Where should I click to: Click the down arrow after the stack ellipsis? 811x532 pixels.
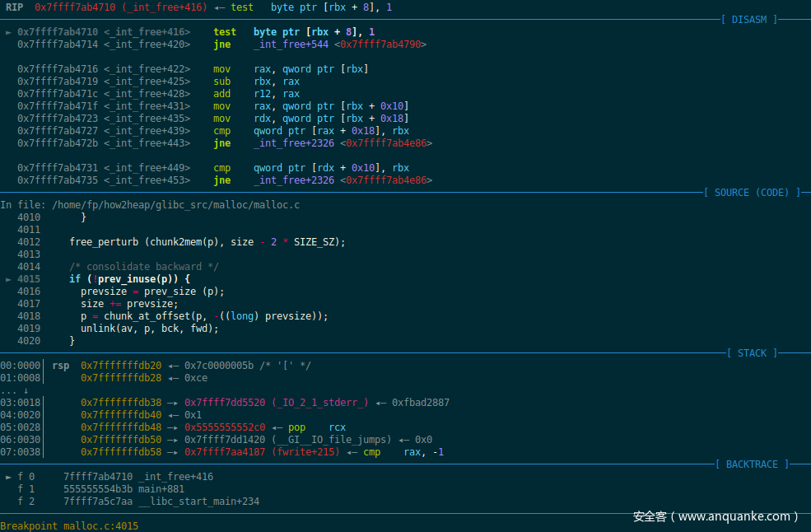[26, 390]
